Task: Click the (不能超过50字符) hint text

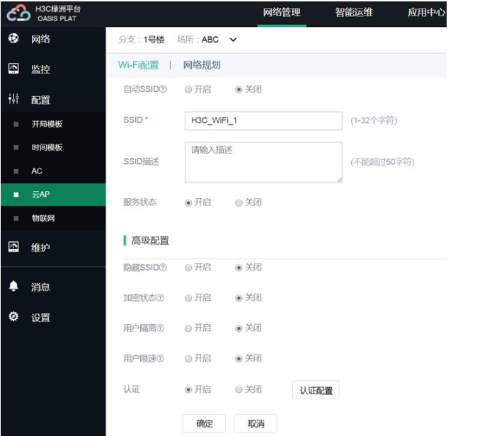Action: 382,162
